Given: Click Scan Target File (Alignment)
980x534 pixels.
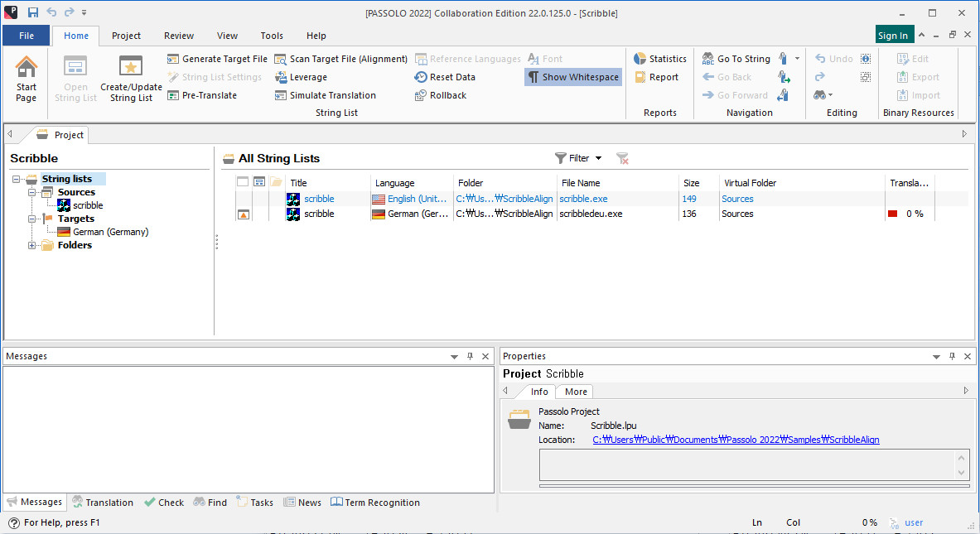Looking at the screenshot, I should click(340, 59).
